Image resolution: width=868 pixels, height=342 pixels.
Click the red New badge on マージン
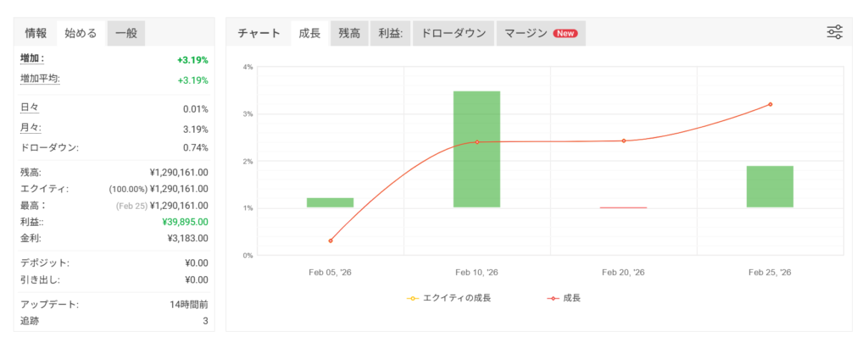565,34
